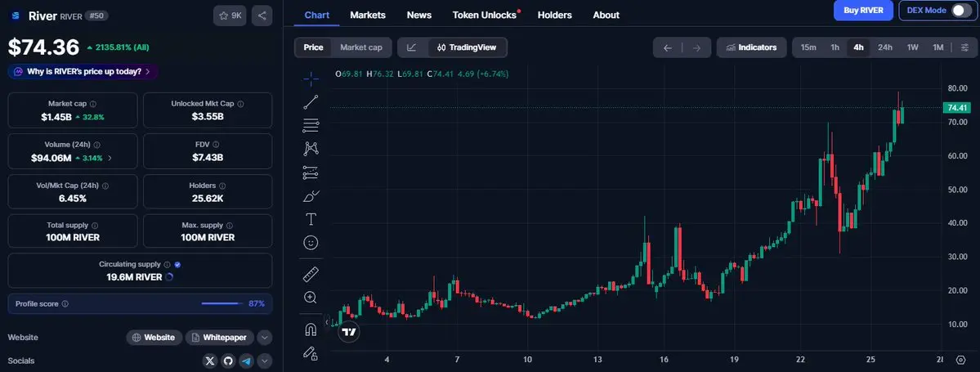Open the X (Twitter) social link
The image size is (980, 372).
coord(210,361)
